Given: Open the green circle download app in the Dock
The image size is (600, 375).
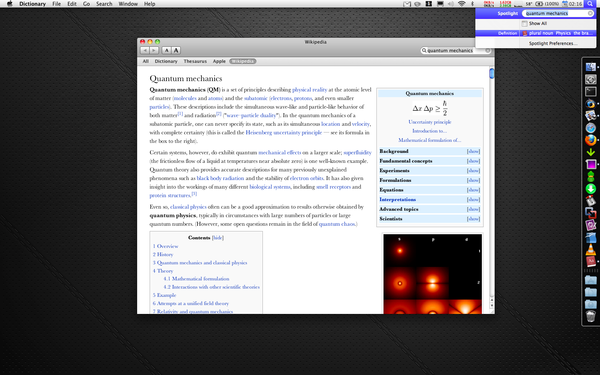Looking at the screenshot, I should (590, 189).
